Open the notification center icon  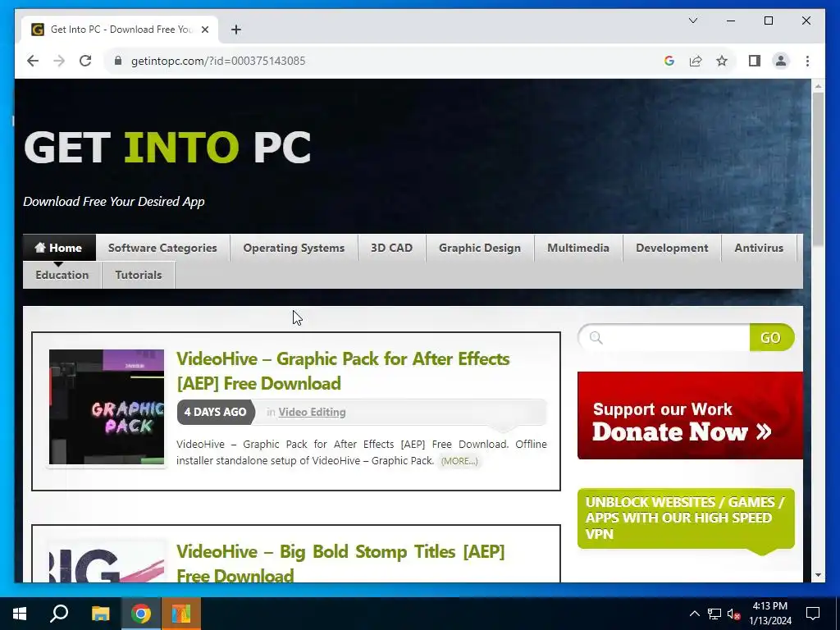pyautogui.click(x=813, y=614)
